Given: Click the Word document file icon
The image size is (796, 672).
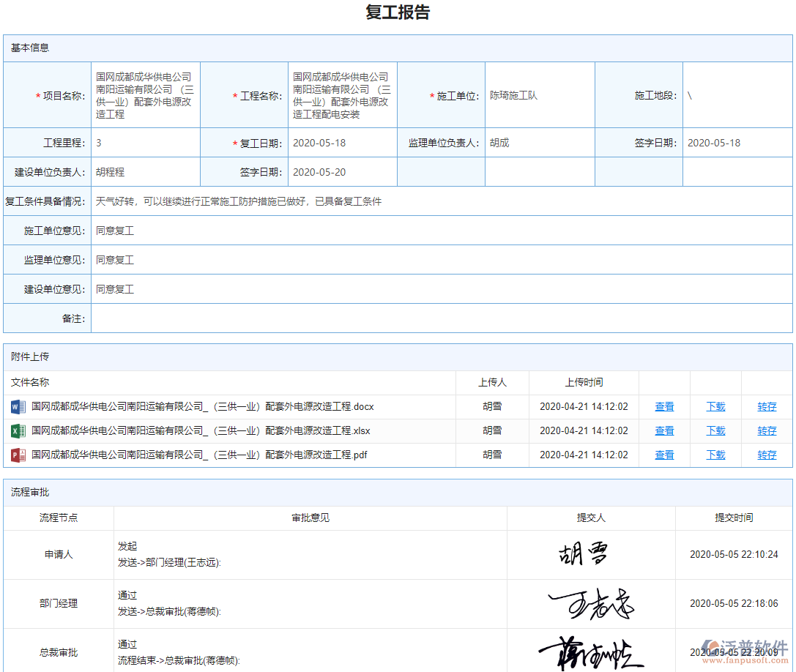Looking at the screenshot, I should 18,406.
